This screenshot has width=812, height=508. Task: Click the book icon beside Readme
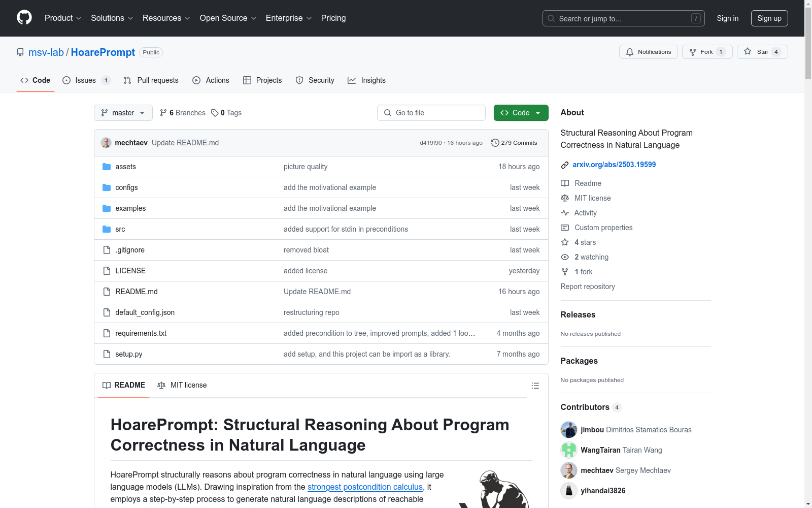click(x=565, y=183)
